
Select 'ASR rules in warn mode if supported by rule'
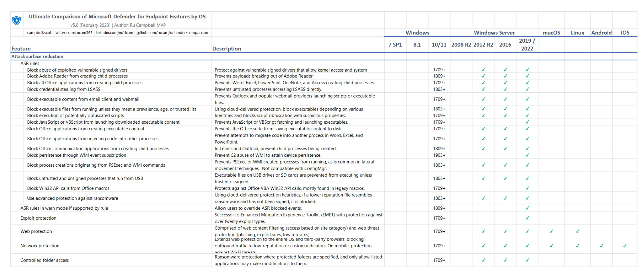(x=64, y=208)
